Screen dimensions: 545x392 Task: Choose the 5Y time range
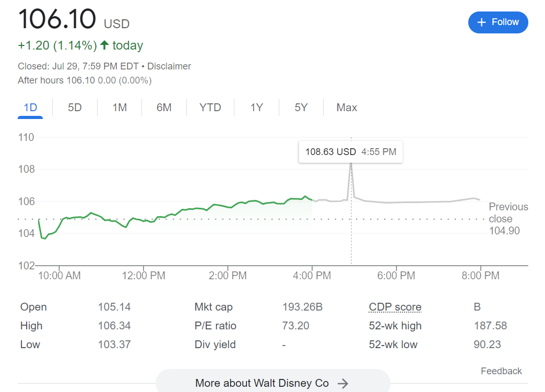(301, 108)
